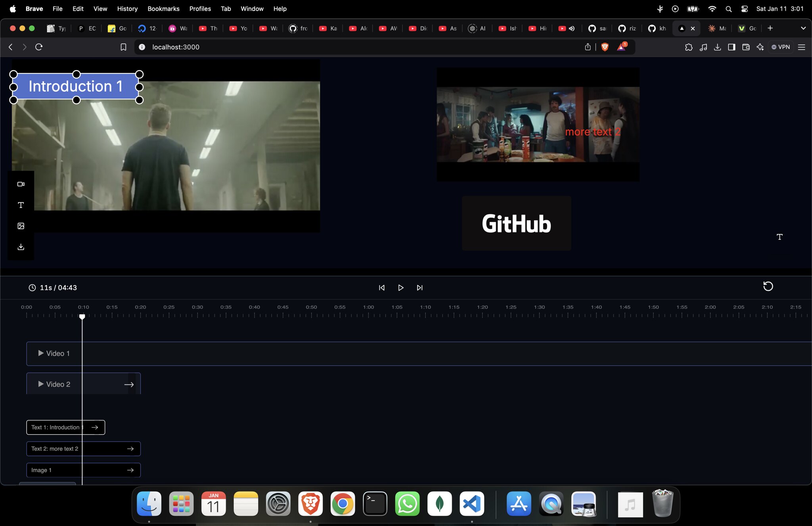The image size is (812, 526).
Task: Select the Image 1 timeline clip
Action: click(x=83, y=470)
